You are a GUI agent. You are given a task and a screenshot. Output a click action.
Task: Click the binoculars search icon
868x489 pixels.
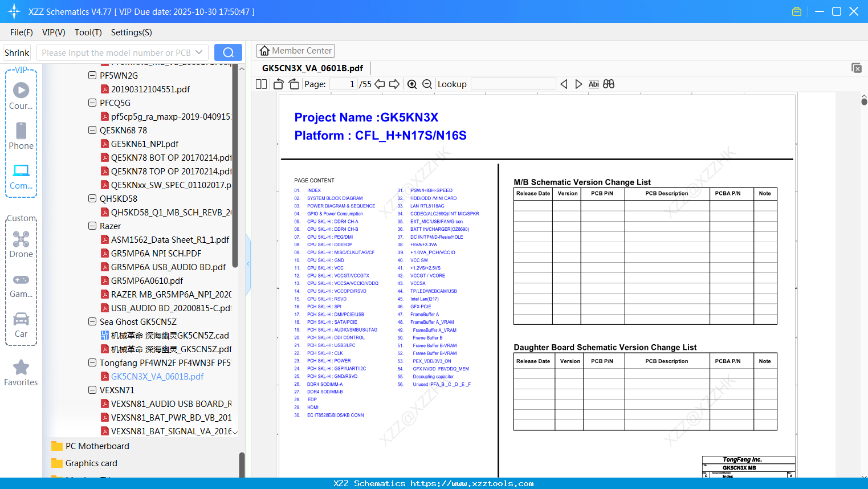click(609, 84)
